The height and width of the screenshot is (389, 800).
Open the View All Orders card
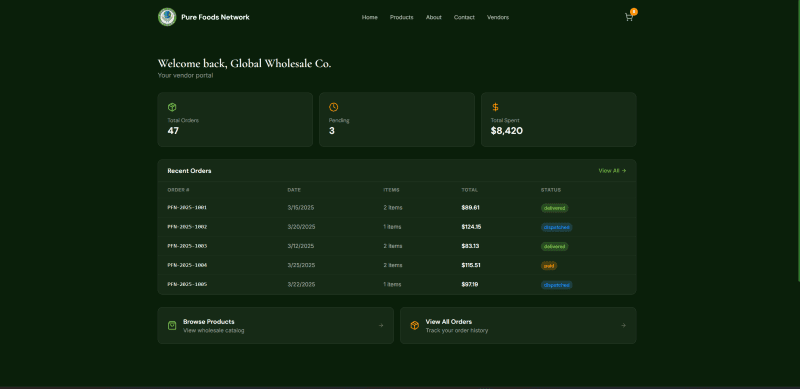click(x=518, y=326)
